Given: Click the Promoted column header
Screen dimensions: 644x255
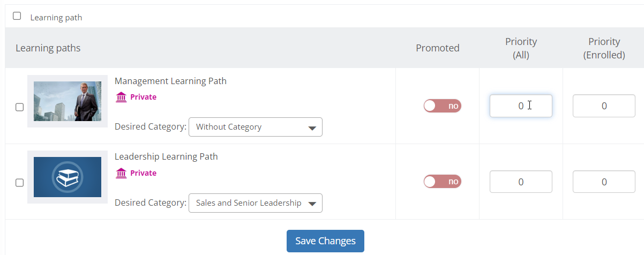Looking at the screenshot, I should point(438,48).
